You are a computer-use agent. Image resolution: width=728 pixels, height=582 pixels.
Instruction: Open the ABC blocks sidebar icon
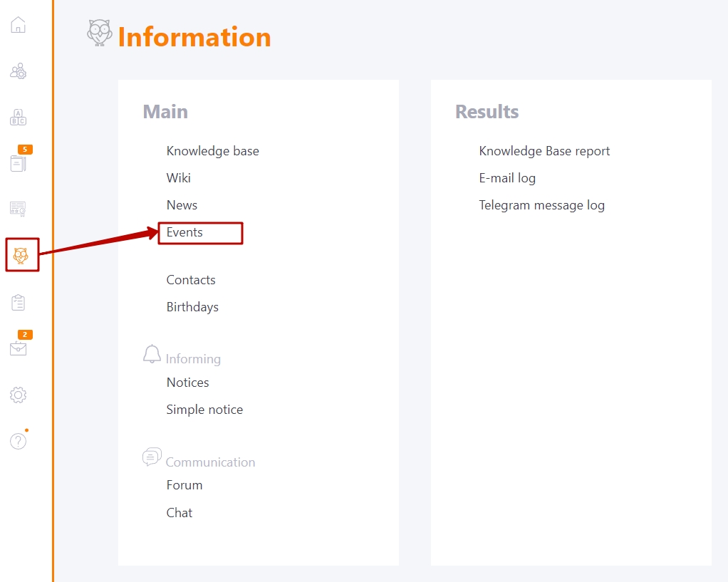[18, 117]
